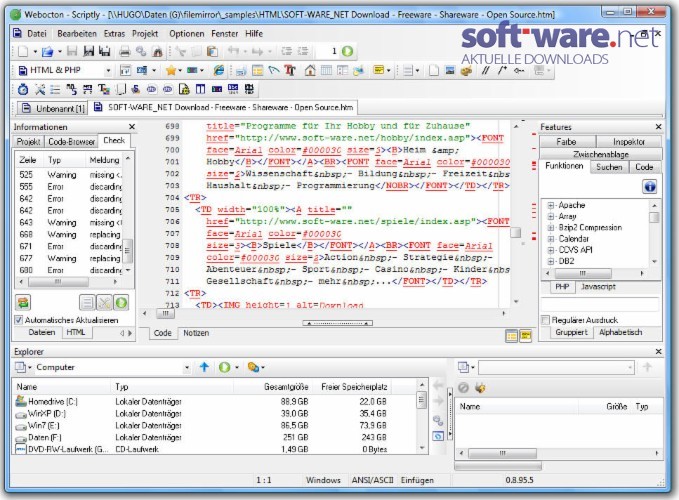Expand the Apache tree node
679x500 pixels.
coord(550,205)
